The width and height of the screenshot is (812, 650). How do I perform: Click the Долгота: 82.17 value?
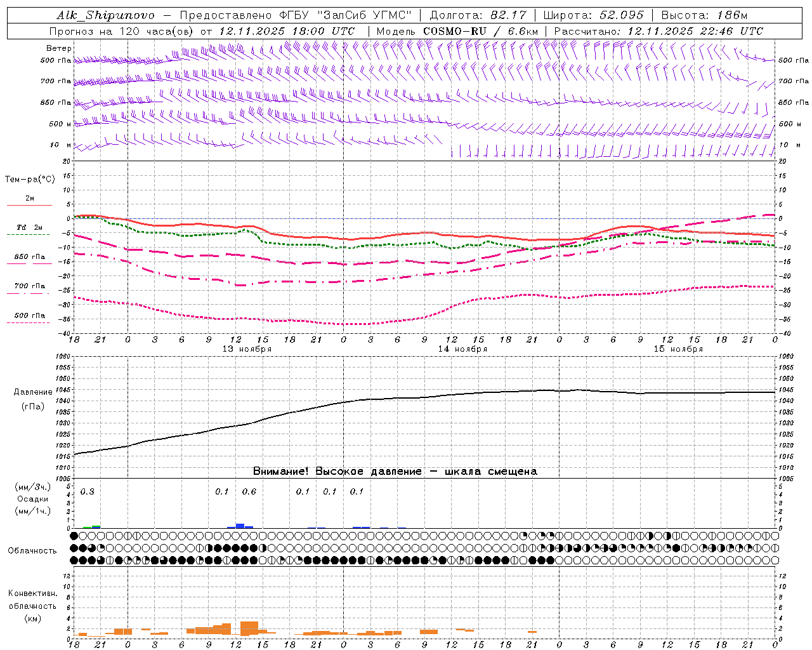coord(477,15)
